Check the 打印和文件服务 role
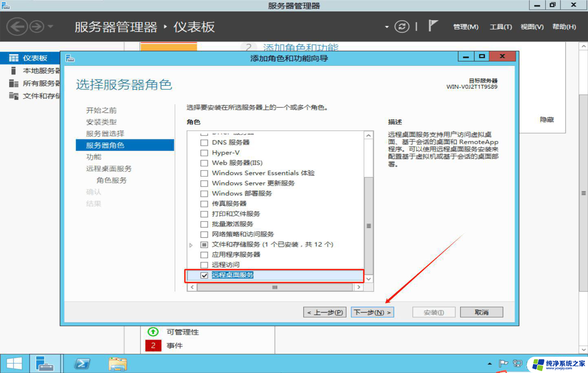Viewport: 588px width, 373px height. (204, 214)
